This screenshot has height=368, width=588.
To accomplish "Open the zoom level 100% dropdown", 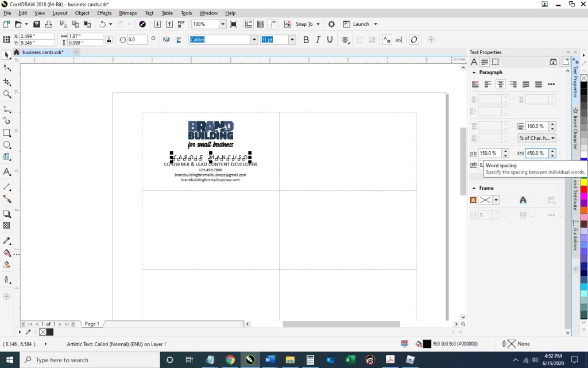I will 222,24.
